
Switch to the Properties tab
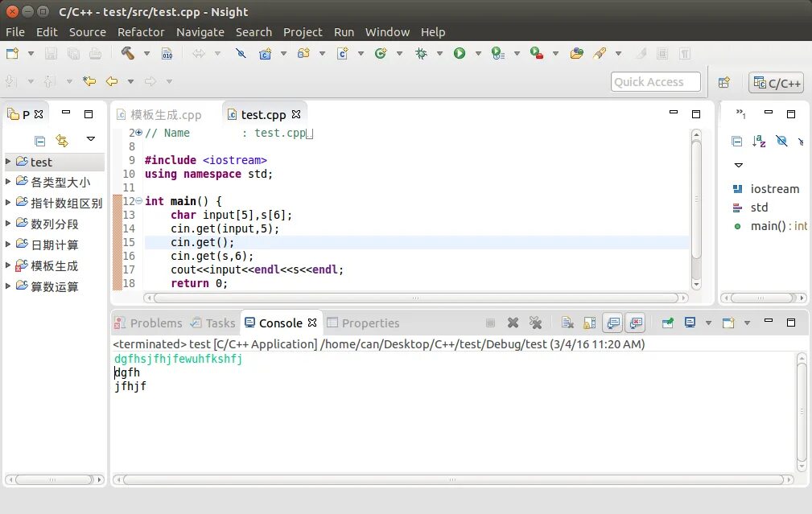pyautogui.click(x=364, y=323)
